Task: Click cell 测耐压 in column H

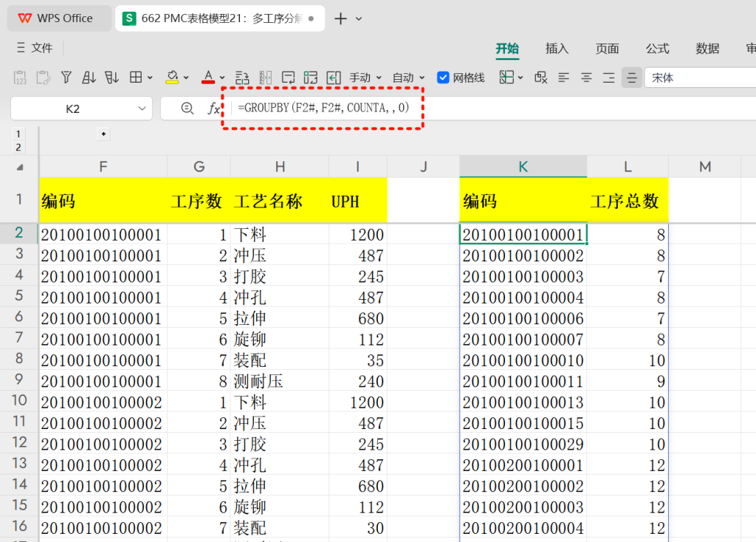Action: (x=280, y=382)
